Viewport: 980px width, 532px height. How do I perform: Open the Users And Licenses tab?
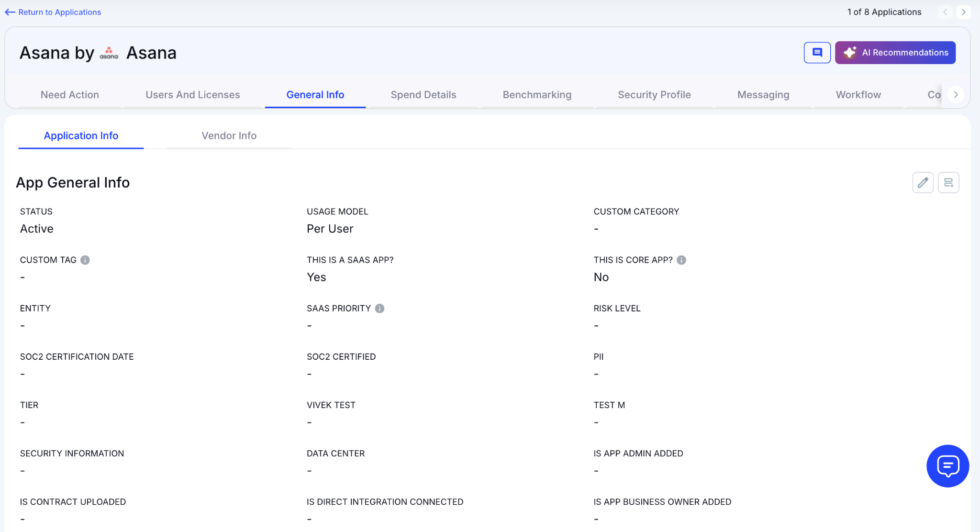pos(192,95)
